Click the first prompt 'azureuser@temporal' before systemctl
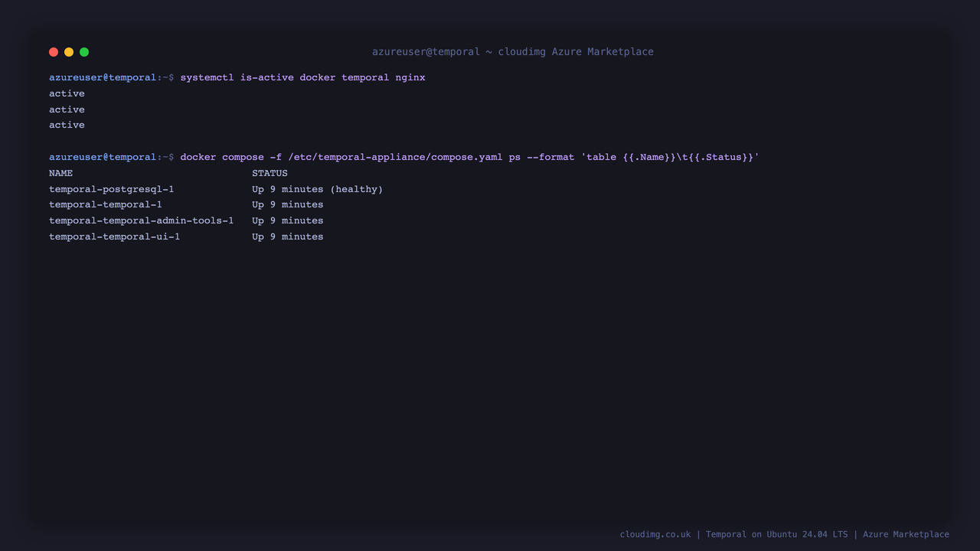980x551 pixels. pyautogui.click(x=103, y=77)
